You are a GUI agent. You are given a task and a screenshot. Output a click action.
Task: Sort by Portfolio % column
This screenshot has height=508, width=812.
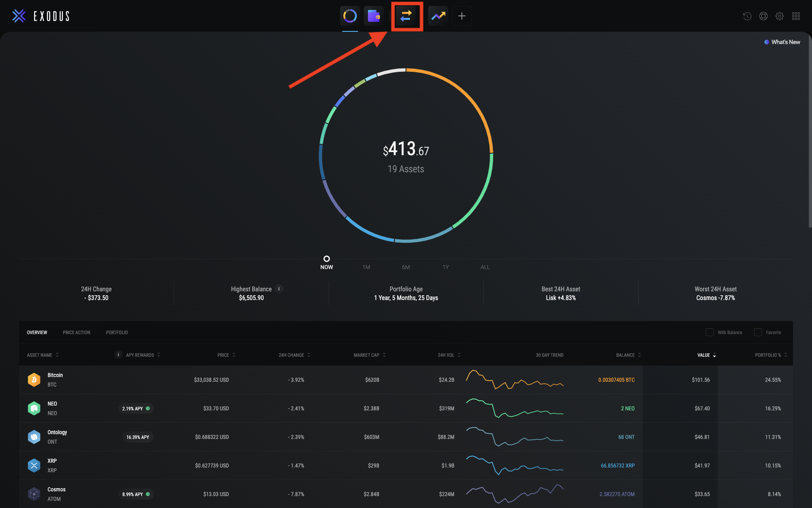pos(771,355)
